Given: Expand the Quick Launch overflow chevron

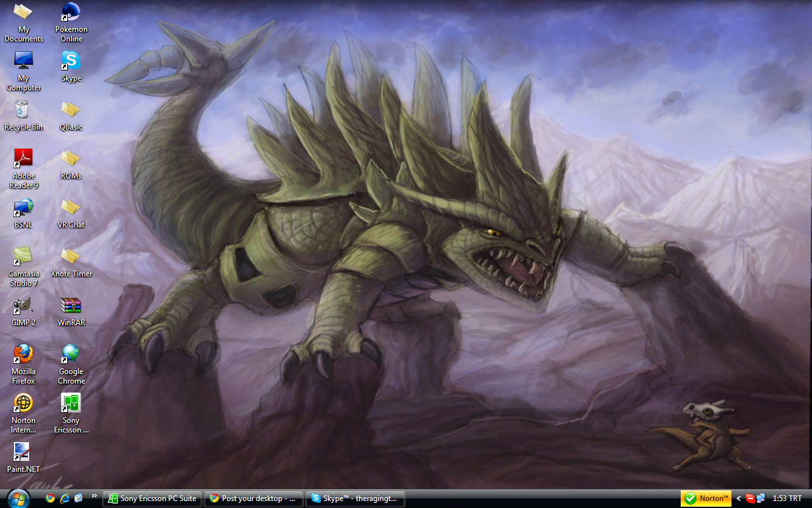Looking at the screenshot, I should [x=95, y=496].
